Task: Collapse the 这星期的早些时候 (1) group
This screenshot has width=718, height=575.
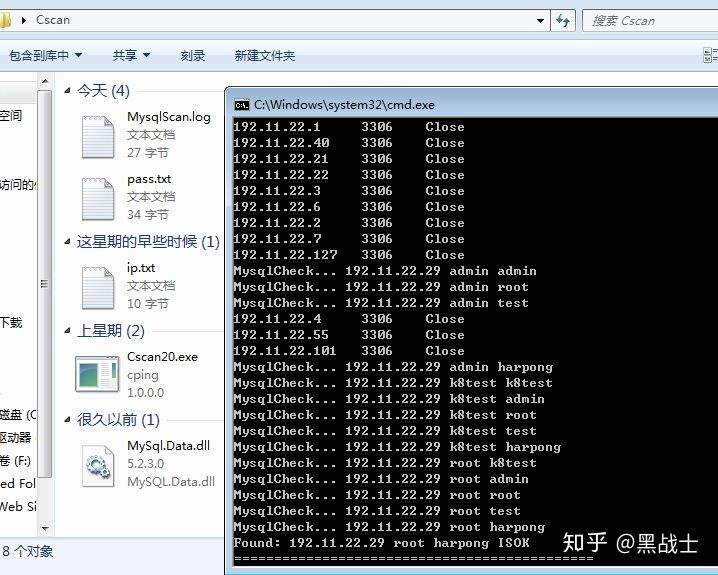Action: pyautogui.click(x=67, y=241)
